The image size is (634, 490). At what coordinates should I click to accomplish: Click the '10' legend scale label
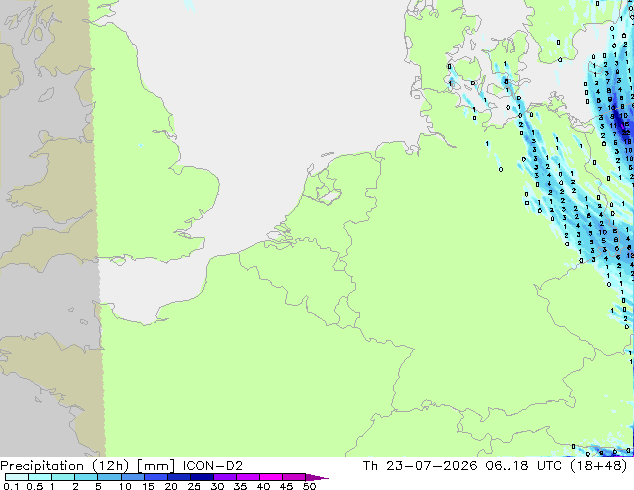[125, 486]
